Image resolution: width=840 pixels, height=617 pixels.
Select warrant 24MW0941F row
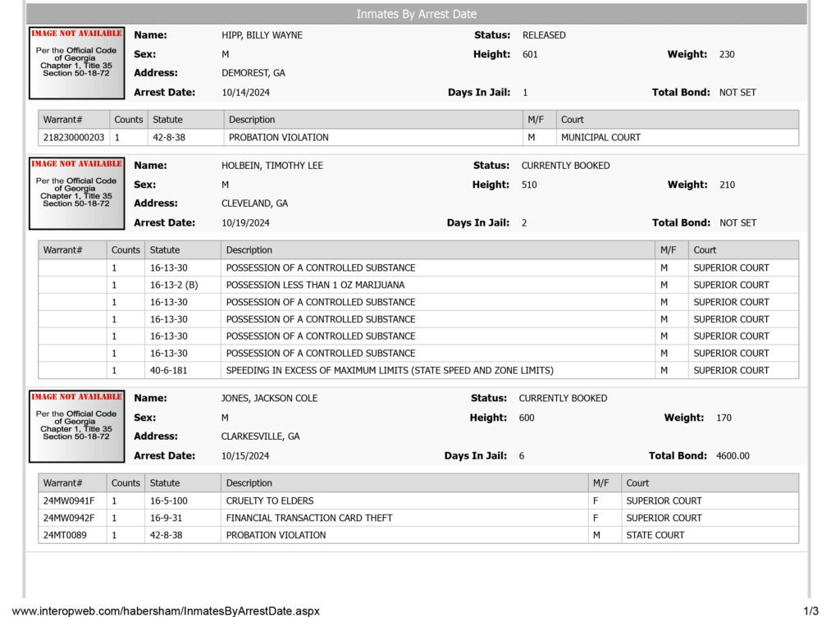coord(418,500)
